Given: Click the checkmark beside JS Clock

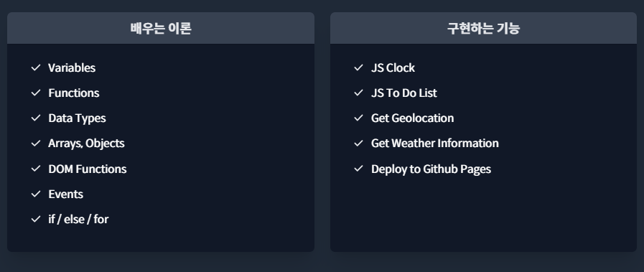Looking at the screenshot, I should [x=359, y=67].
